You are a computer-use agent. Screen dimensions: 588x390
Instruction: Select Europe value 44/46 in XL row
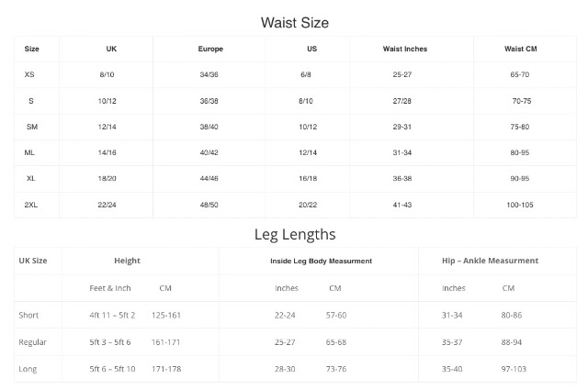tap(209, 179)
